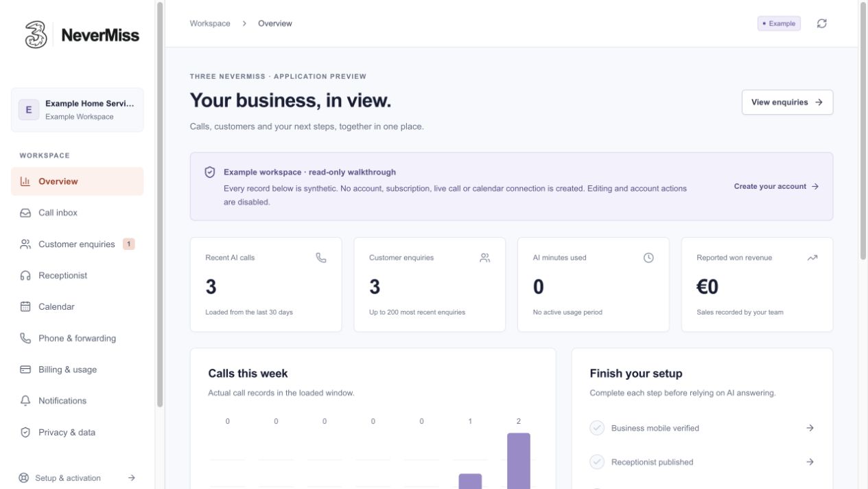The width and height of the screenshot is (868, 489).
Task: Click the Reported won revenue card
Action: 757,284
